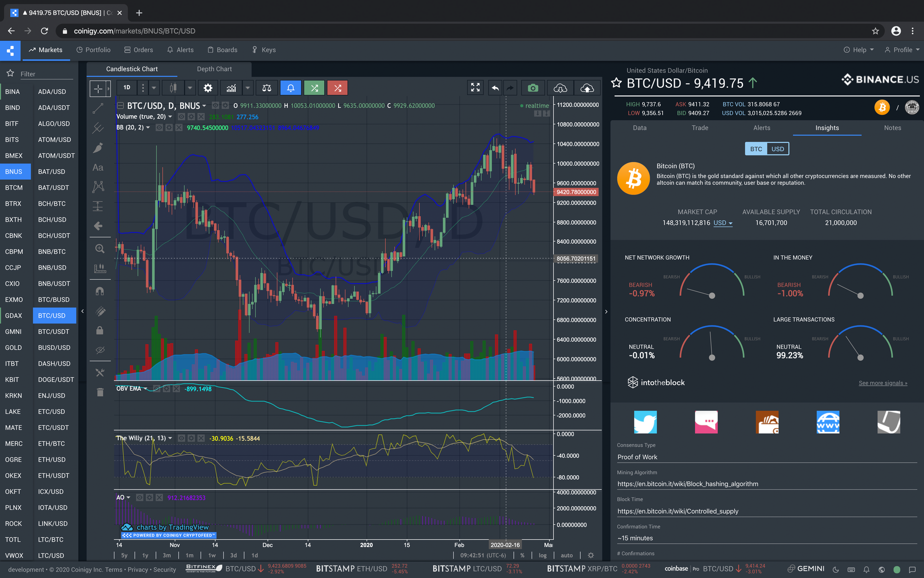The image size is (924, 578).
Task: Open chart settings gear icon
Action: [x=208, y=88]
